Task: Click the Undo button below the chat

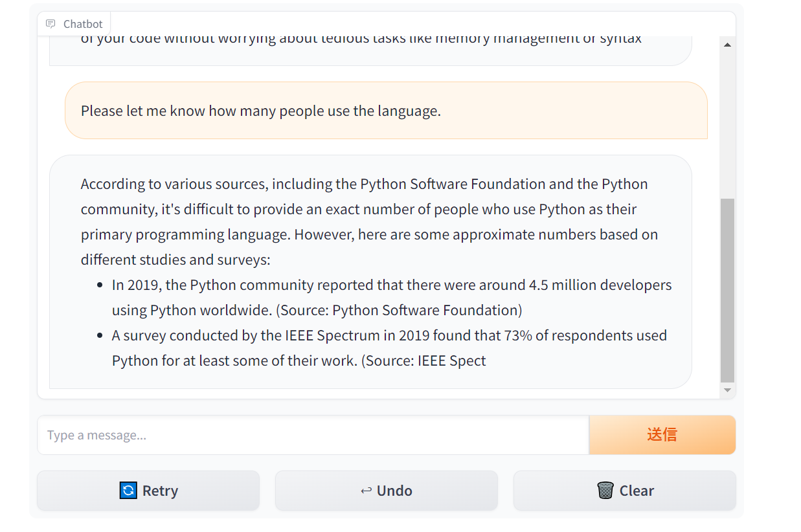Action: pos(387,491)
